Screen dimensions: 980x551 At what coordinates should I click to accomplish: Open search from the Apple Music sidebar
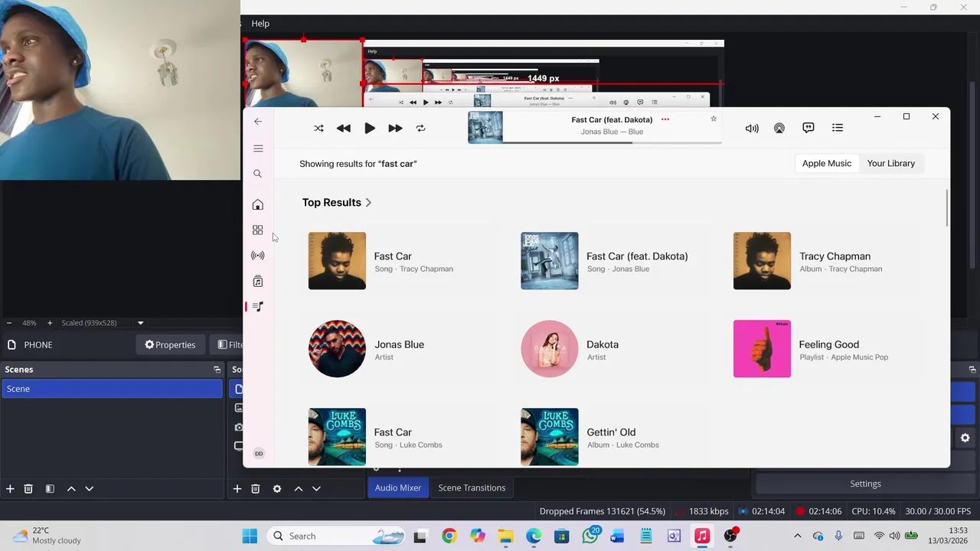coord(258,174)
